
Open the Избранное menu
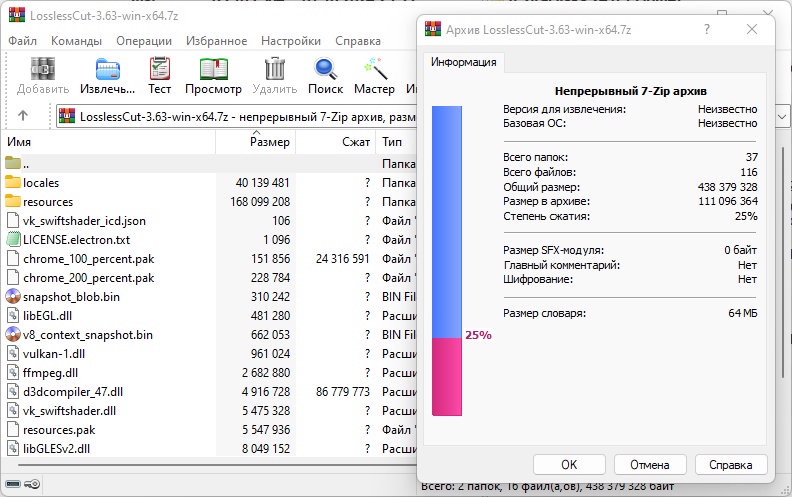pyautogui.click(x=217, y=41)
